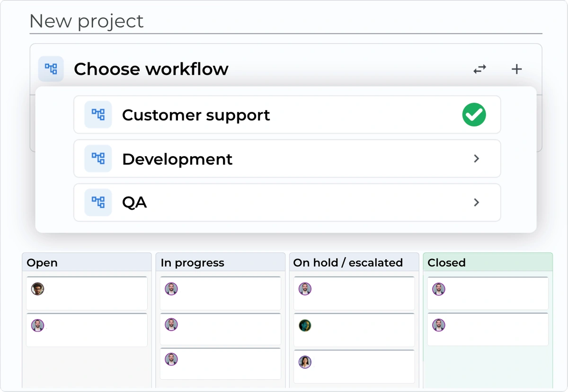The height and width of the screenshot is (392, 568).
Task: Select the Customer support workflow
Action: click(287, 115)
